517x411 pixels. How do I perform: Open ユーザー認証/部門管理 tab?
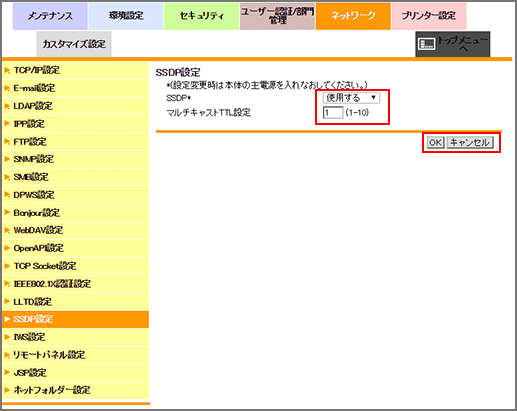pyautogui.click(x=277, y=16)
